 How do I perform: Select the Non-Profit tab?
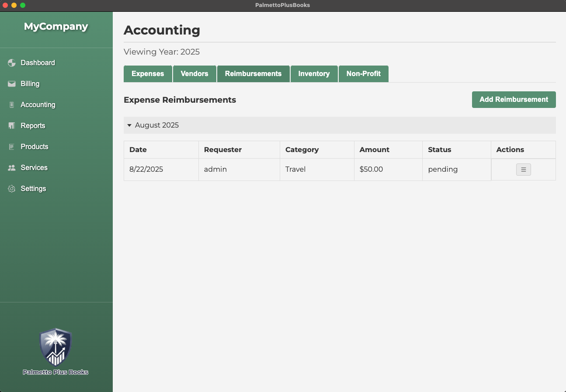tap(363, 74)
